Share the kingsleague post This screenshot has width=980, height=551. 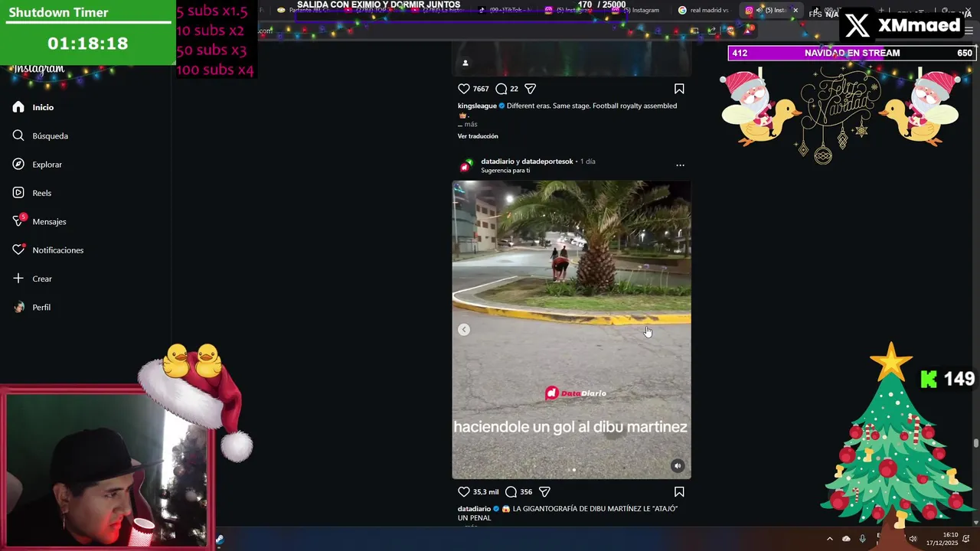pos(530,89)
